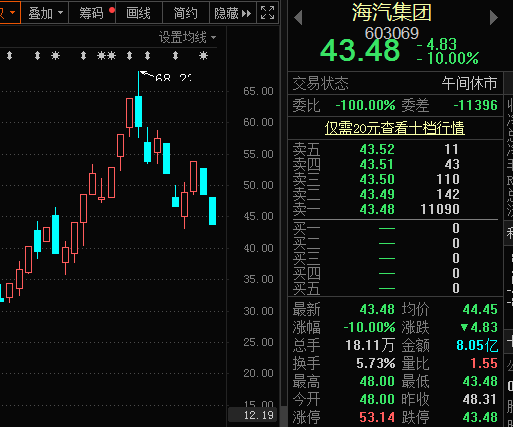
Task: Click 委比 value -100.00%
Action: tap(365, 105)
